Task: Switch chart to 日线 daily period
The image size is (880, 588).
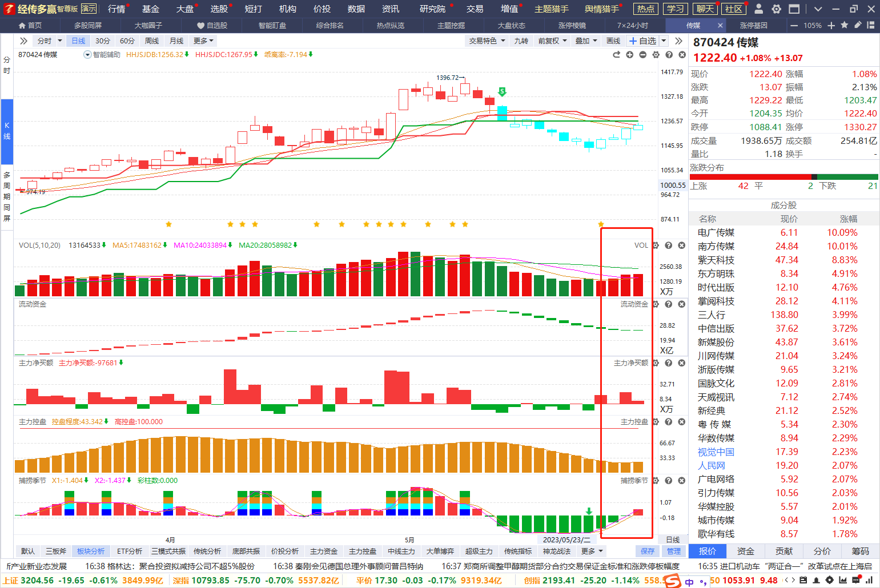Action: (78, 41)
